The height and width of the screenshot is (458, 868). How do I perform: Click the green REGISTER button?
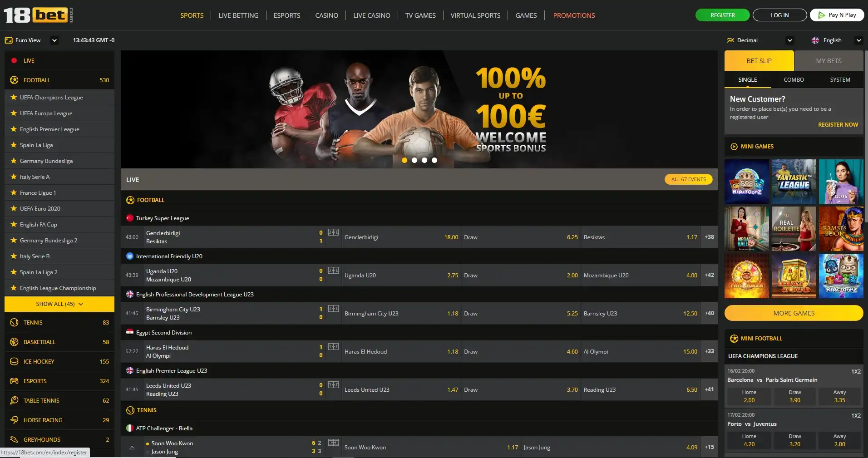(722, 15)
